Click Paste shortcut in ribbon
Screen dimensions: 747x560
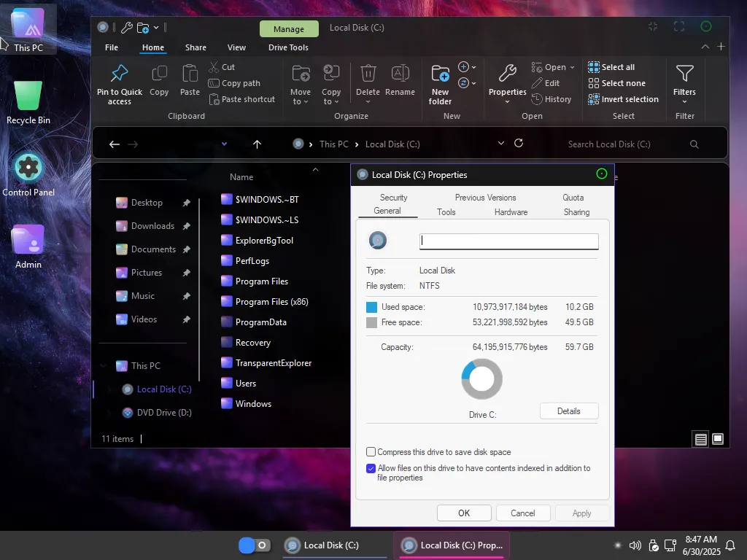tap(242, 99)
